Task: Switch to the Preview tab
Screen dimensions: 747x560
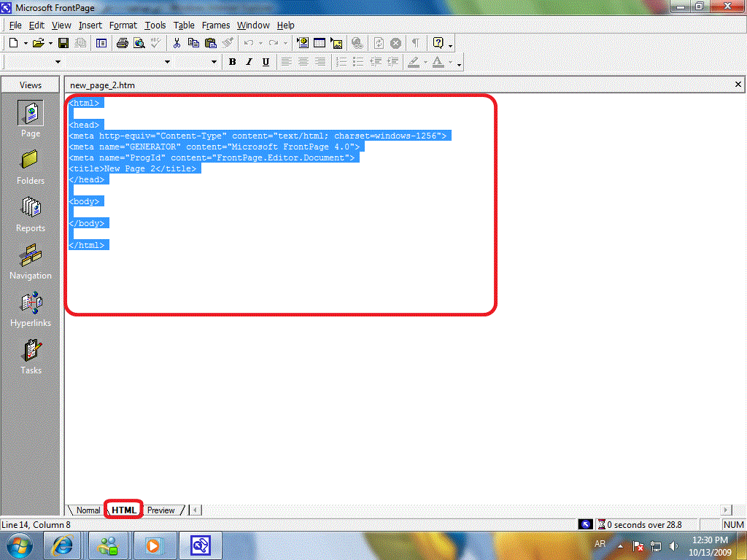Action: [160, 510]
